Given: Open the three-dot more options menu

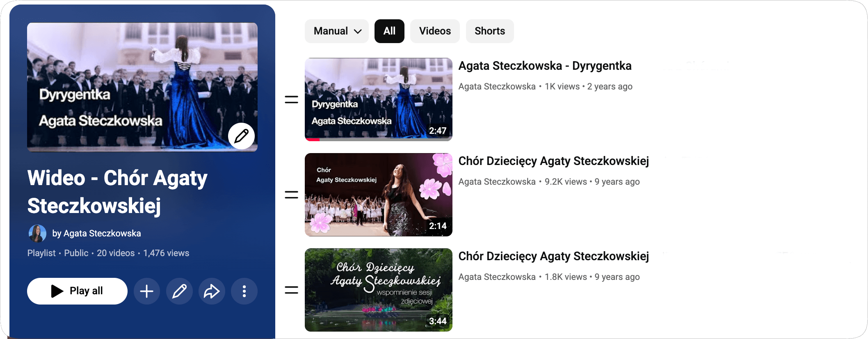Looking at the screenshot, I should click(244, 291).
